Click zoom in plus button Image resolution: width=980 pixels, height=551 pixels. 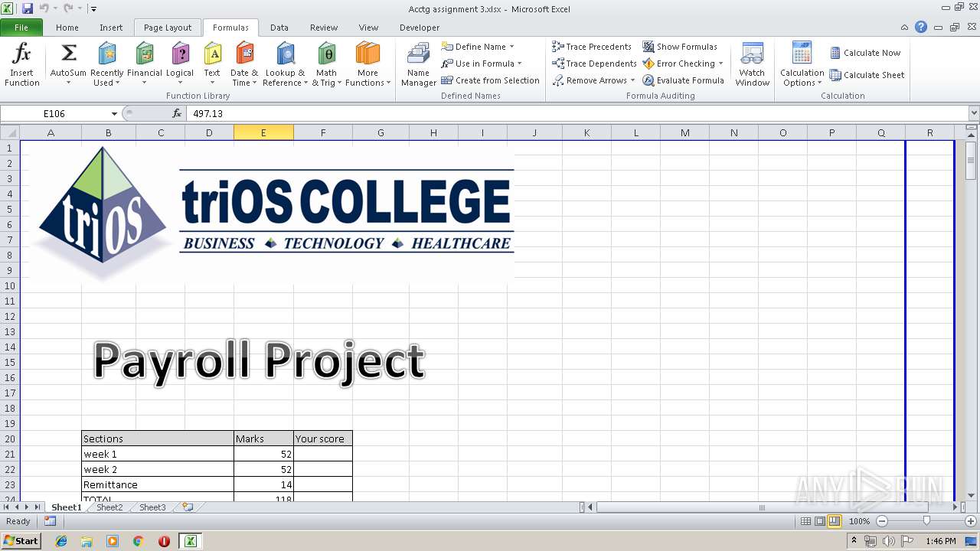(971, 521)
